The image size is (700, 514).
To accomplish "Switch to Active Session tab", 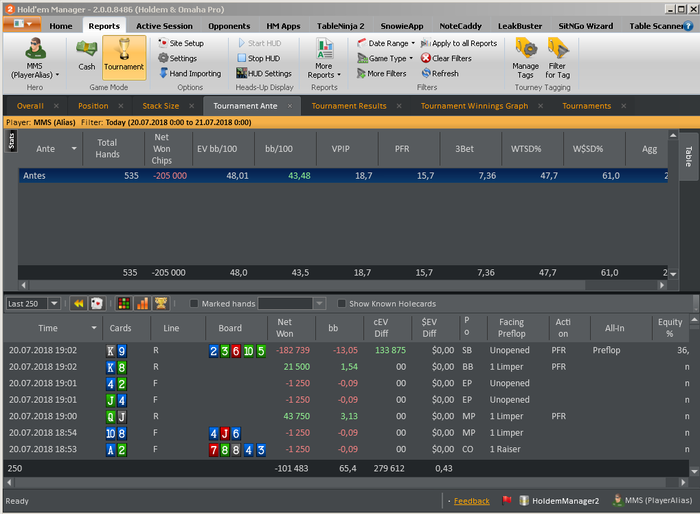I will click(164, 26).
